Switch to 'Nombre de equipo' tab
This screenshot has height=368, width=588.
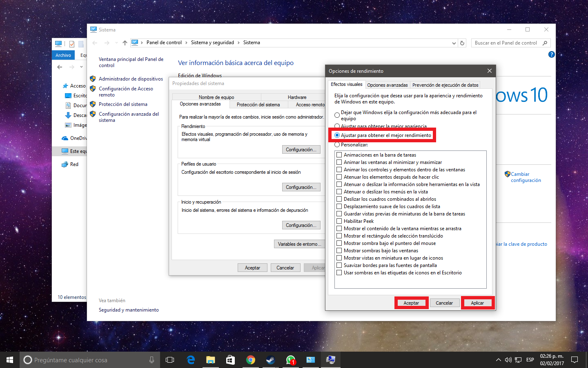click(216, 97)
